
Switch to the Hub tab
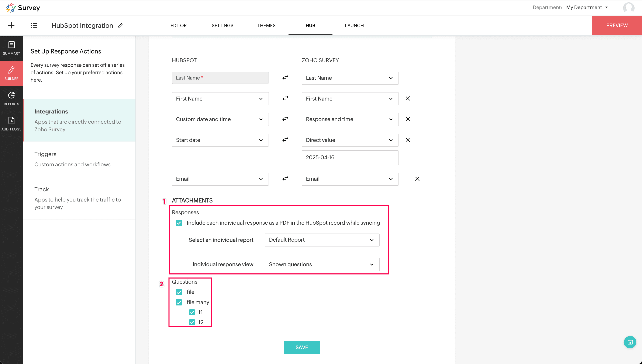click(x=310, y=25)
